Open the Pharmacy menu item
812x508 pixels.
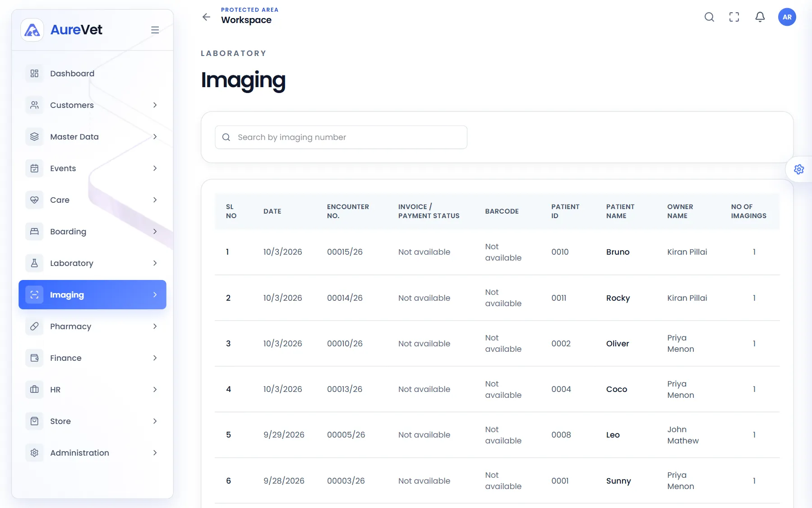[x=92, y=326]
